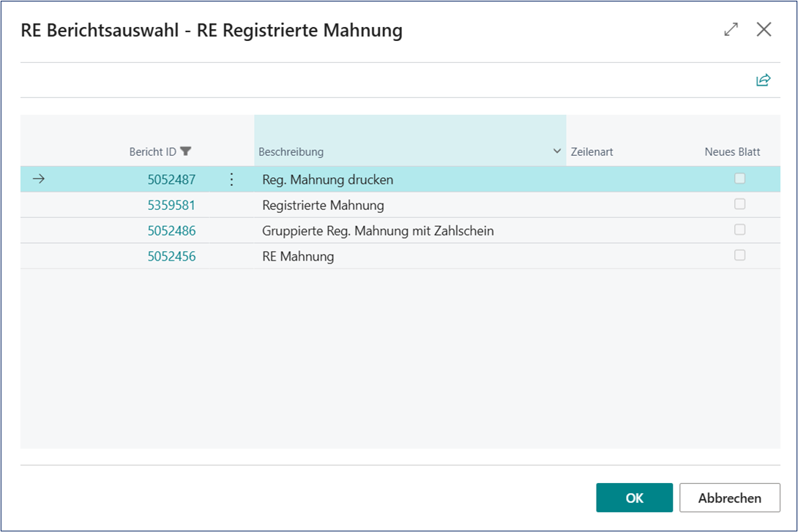798x532 pixels.
Task: Click the Beschreibung column header
Action: tap(291, 151)
